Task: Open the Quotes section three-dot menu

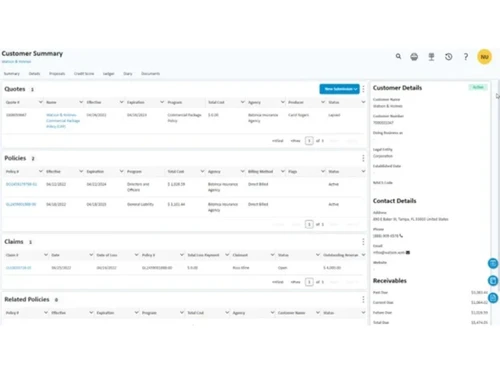Action: [x=363, y=89]
